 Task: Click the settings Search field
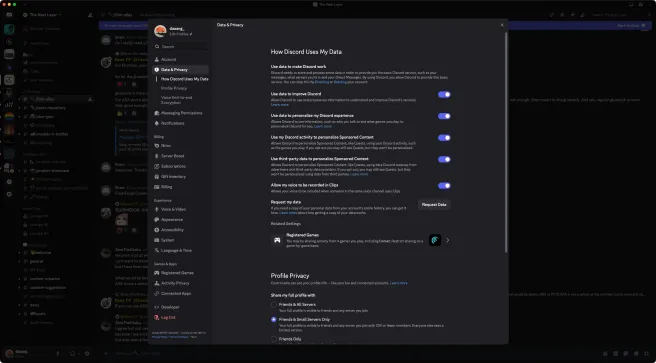pos(181,47)
